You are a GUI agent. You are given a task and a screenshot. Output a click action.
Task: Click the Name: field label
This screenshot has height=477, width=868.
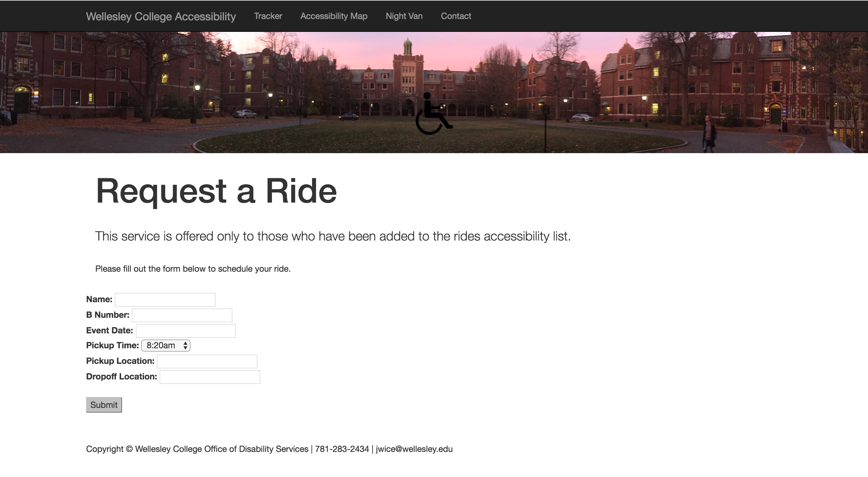pos(99,299)
